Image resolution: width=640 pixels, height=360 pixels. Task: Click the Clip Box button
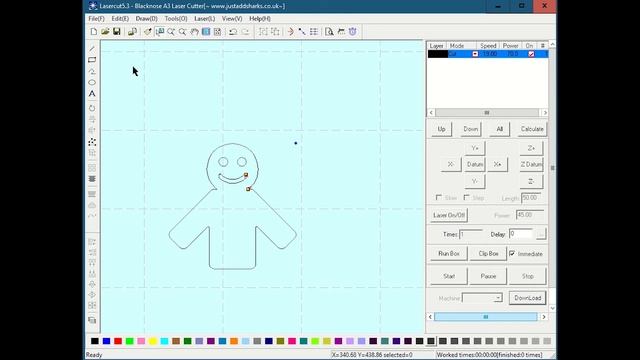click(488, 253)
